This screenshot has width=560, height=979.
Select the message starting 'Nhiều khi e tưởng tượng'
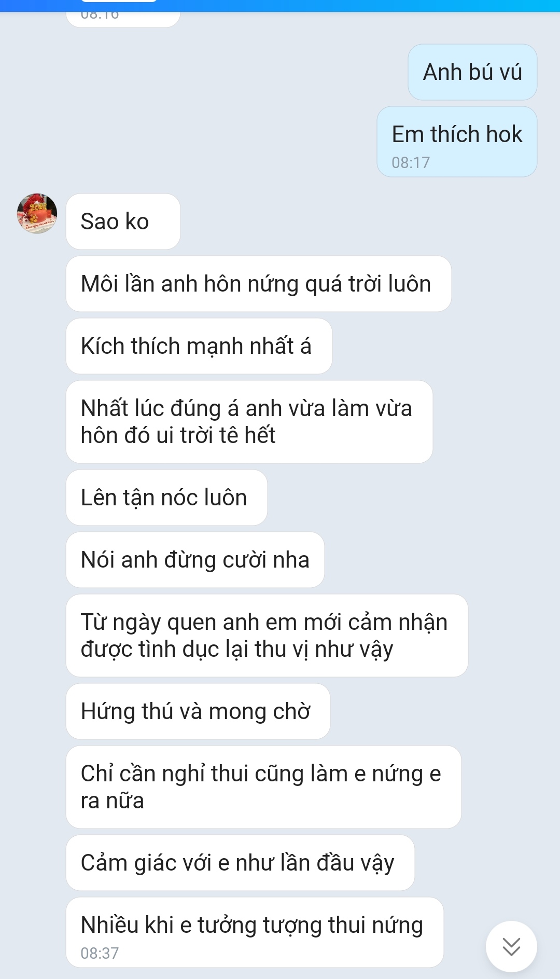tap(255, 932)
